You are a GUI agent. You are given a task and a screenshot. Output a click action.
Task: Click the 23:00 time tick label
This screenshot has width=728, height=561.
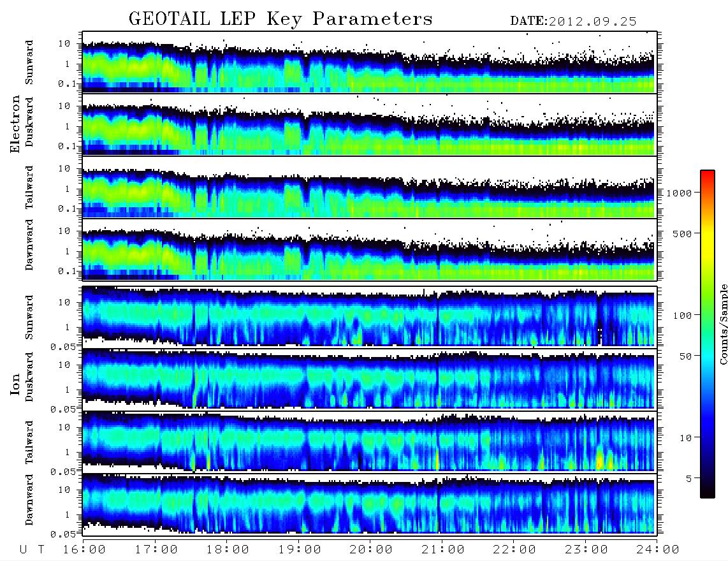[587, 550]
